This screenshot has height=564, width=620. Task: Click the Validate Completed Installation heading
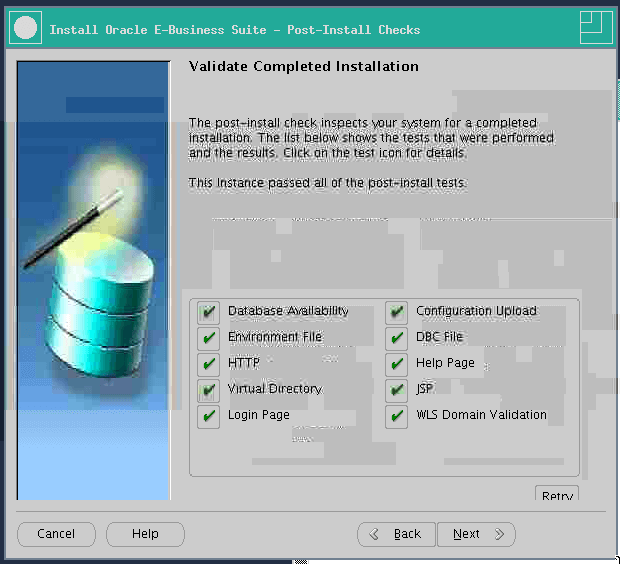coord(304,67)
